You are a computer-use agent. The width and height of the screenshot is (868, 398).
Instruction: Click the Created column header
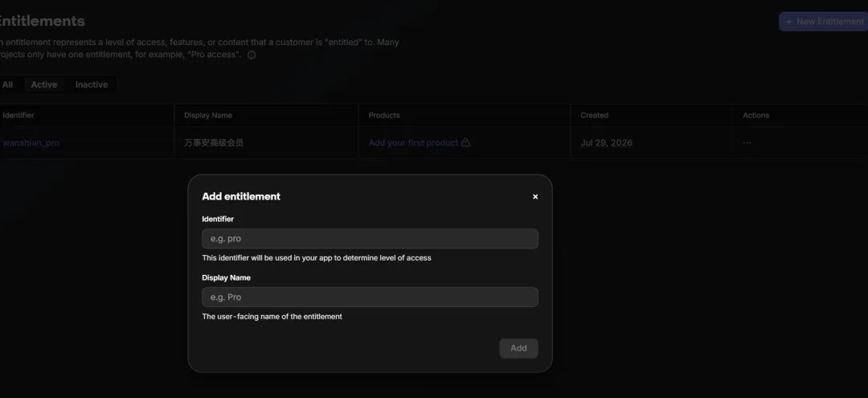pyautogui.click(x=595, y=115)
